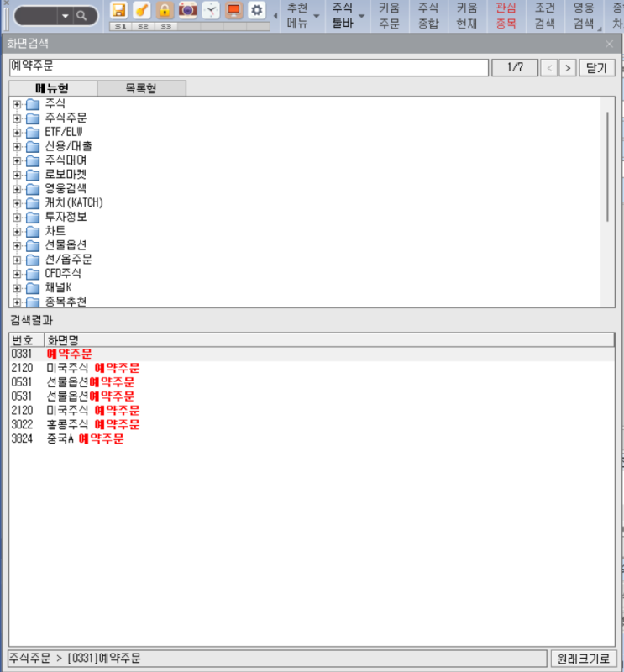The height and width of the screenshot is (672, 624).
Task: Select result row 3824 중국A 예약주문
Action: [312, 438]
